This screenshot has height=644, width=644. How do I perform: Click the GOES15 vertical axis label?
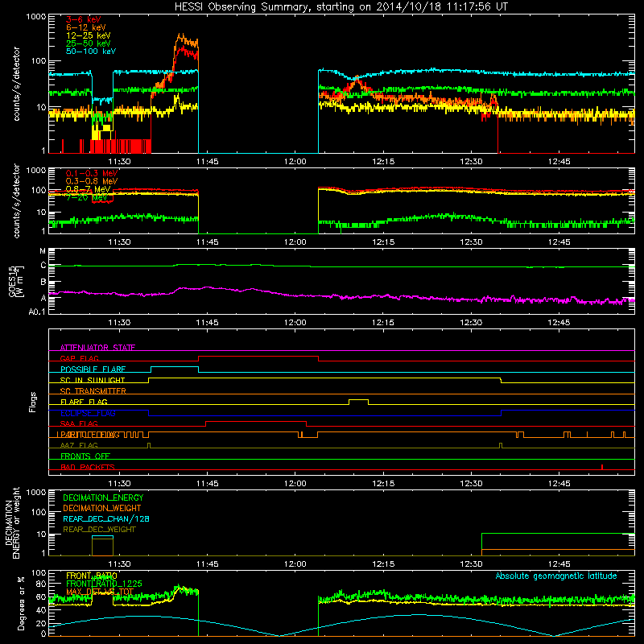click(16, 281)
